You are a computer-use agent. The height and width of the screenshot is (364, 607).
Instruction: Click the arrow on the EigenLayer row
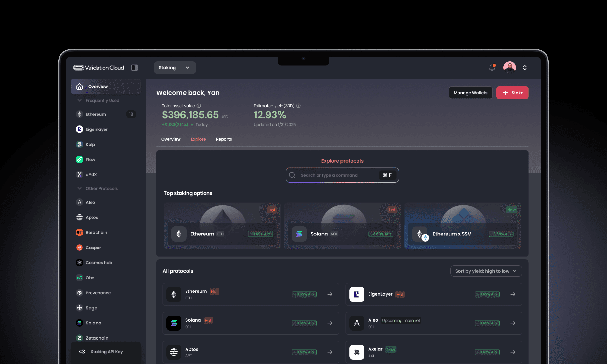click(513, 294)
